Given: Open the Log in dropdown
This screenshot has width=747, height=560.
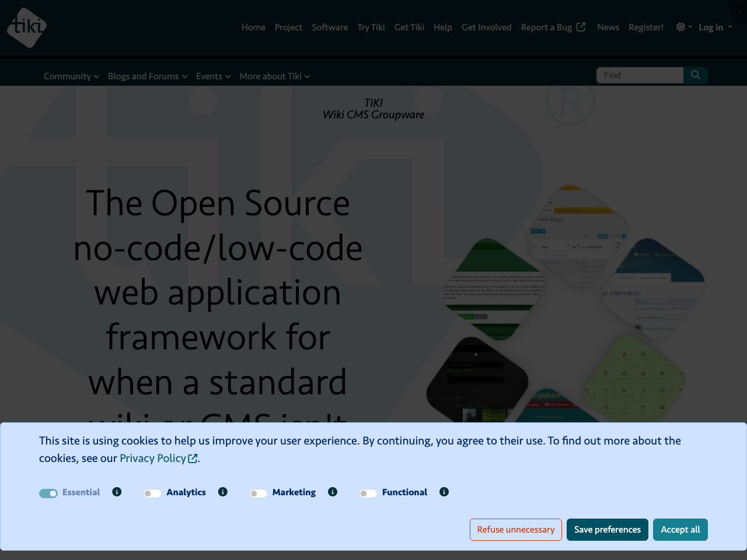Looking at the screenshot, I should (715, 27).
